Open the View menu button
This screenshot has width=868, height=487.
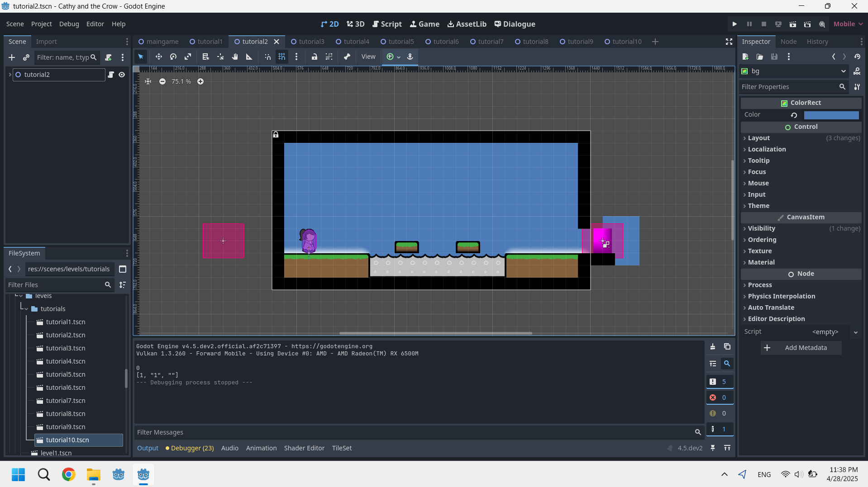368,57
